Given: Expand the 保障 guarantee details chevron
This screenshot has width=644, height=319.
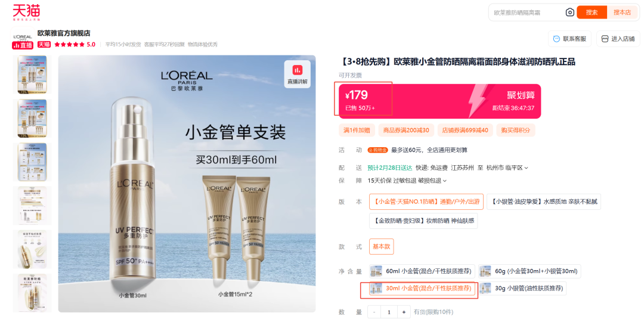Looking at the screenshot, I should (x=445, y=181).
